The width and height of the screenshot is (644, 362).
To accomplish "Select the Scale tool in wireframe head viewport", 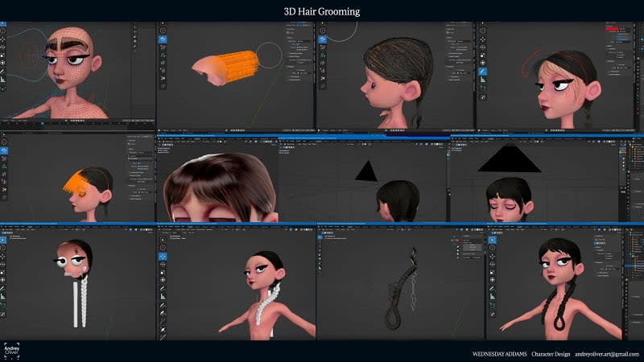I will click(3, 56).
